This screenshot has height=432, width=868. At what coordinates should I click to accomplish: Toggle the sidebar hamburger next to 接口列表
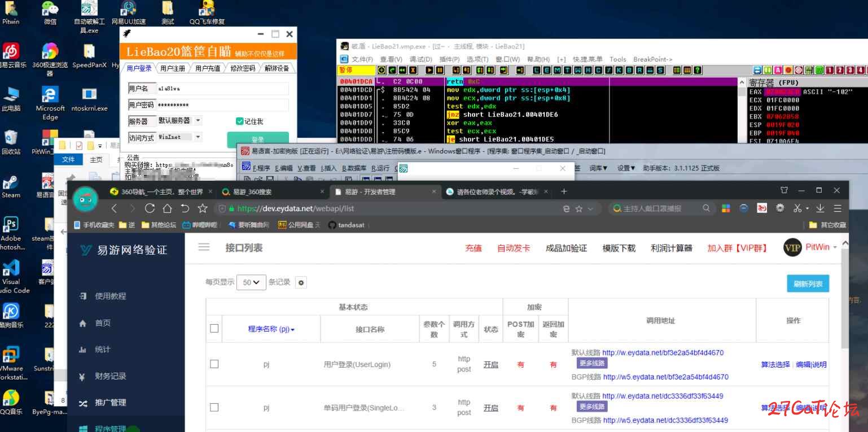tap(204, 247)
